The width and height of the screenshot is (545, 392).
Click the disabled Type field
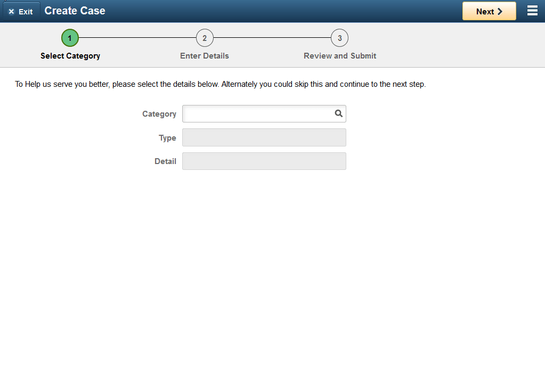coord(264,137)
